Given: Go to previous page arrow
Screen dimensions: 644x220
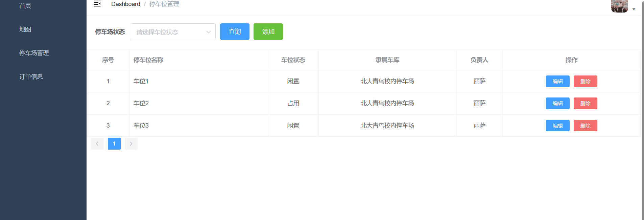Looking at the screenshot, I should point(97,144).
